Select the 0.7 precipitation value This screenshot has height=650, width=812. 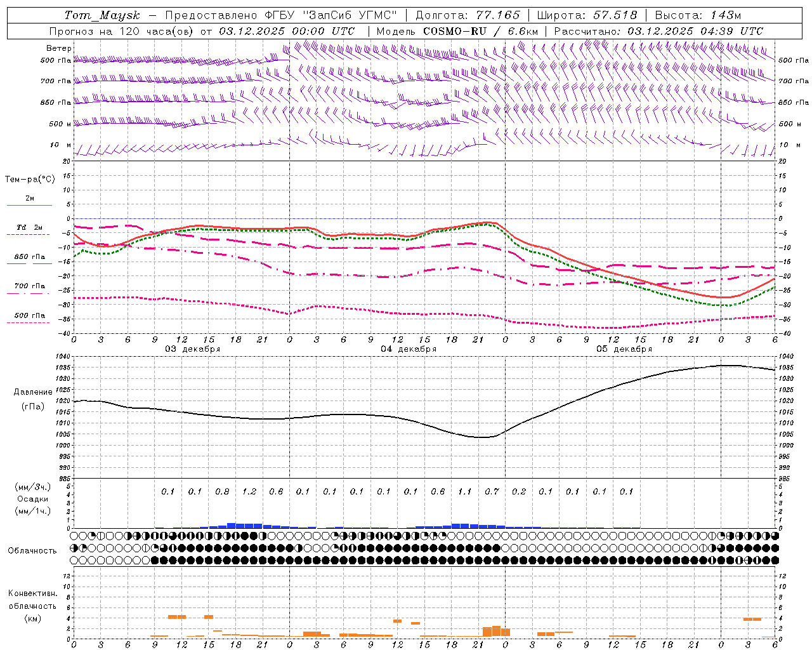click(492, 491)
